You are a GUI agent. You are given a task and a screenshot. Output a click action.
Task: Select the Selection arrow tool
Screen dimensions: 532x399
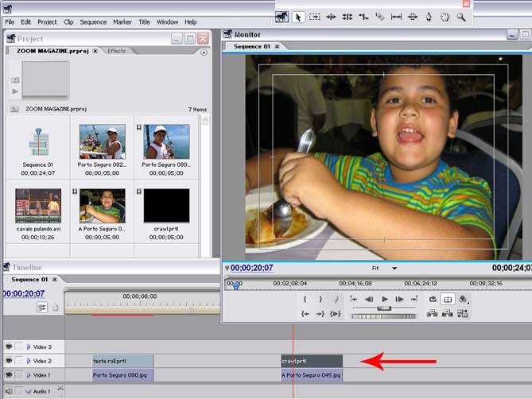click(x=298, y=17)
